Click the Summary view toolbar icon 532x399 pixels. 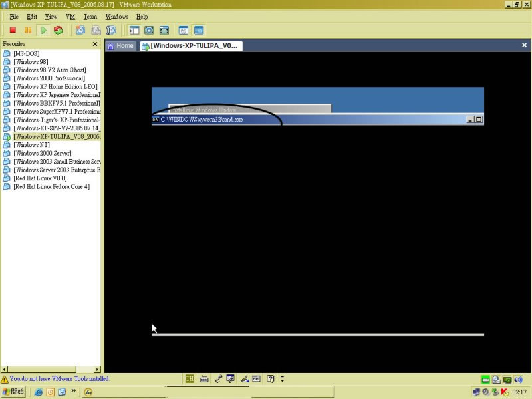184,30
